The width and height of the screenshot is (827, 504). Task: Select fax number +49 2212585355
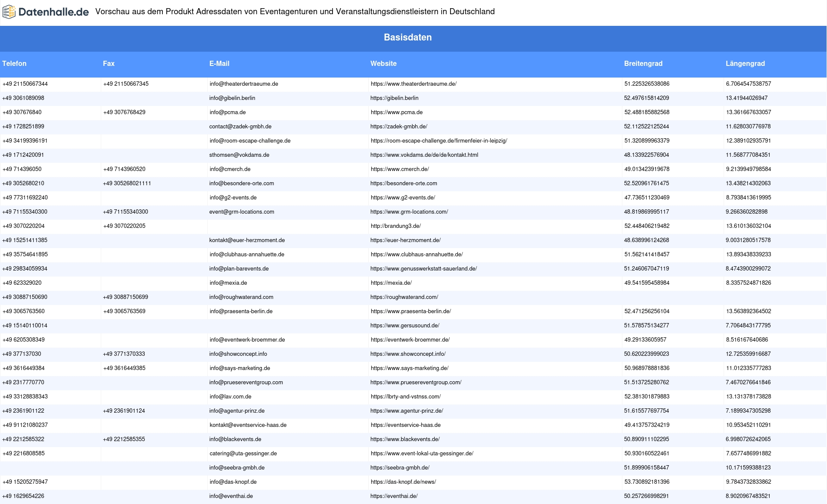point(124,439)
